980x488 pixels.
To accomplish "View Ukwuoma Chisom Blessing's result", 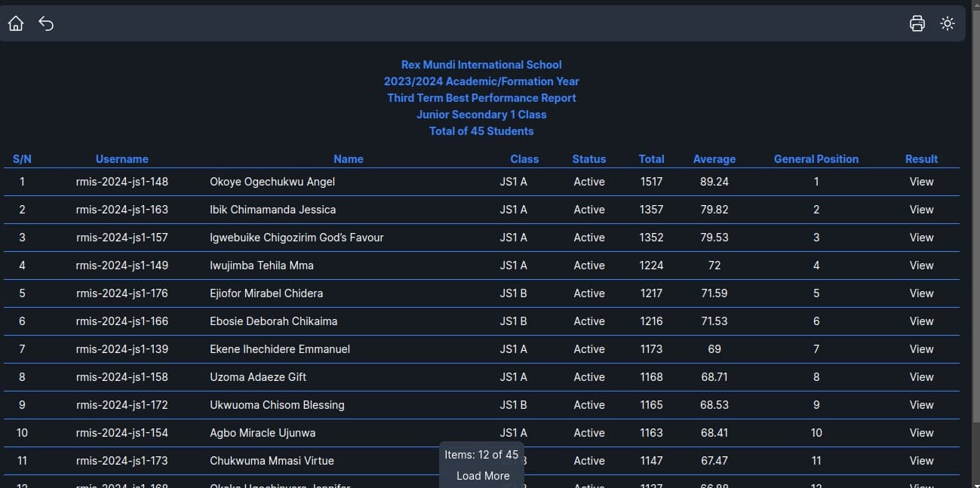I will tap(921, 405).
